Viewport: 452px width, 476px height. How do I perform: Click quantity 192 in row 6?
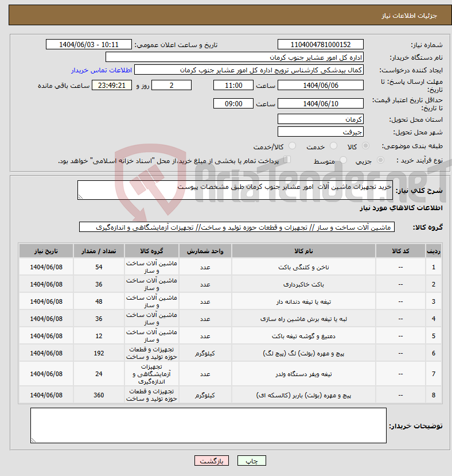click(x=99, y=353)
